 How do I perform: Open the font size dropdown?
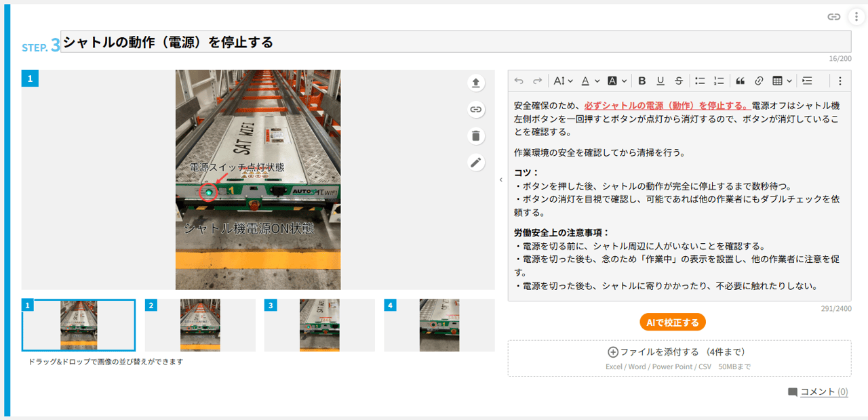point(563,81)
